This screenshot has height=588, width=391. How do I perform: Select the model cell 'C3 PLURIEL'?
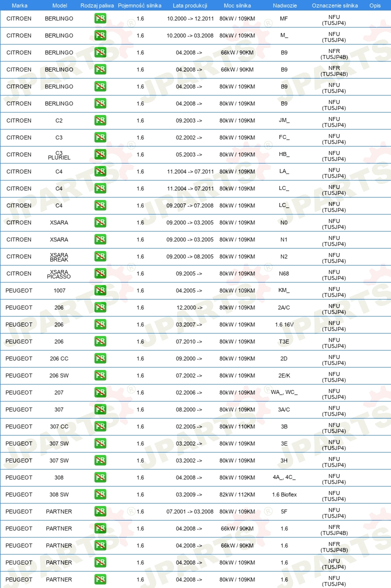(59, 155)
